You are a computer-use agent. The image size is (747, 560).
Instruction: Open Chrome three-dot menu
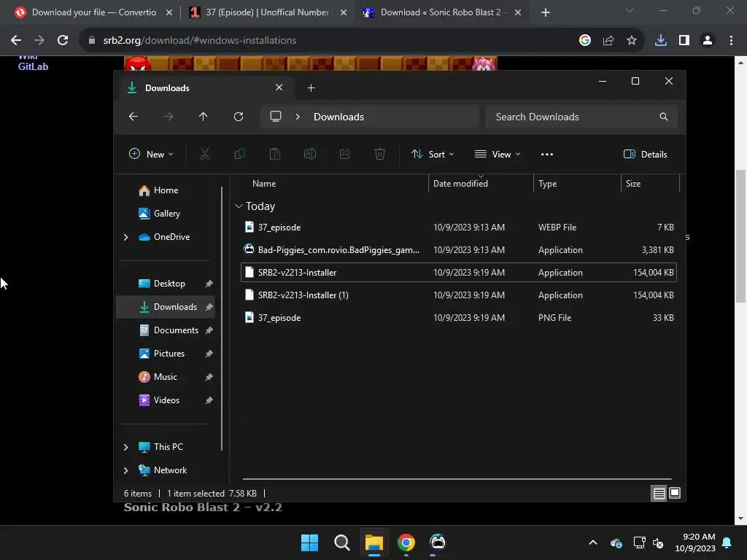pos(731,41)
